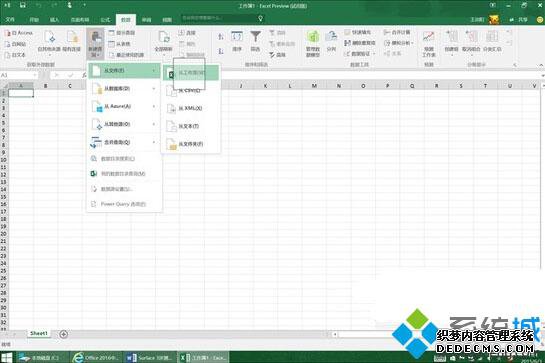Click Flash Fill (快速填充)
The height and width of the screenshot is (363, 545).
pos(358,32)
